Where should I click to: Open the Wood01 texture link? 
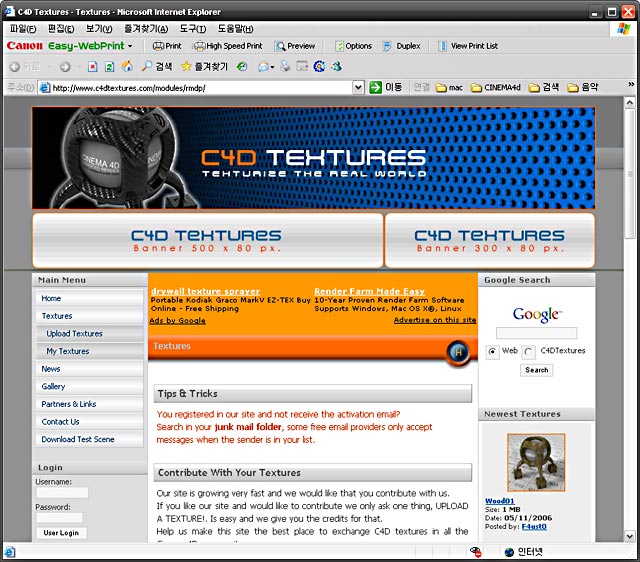click(x=499, y=501)
